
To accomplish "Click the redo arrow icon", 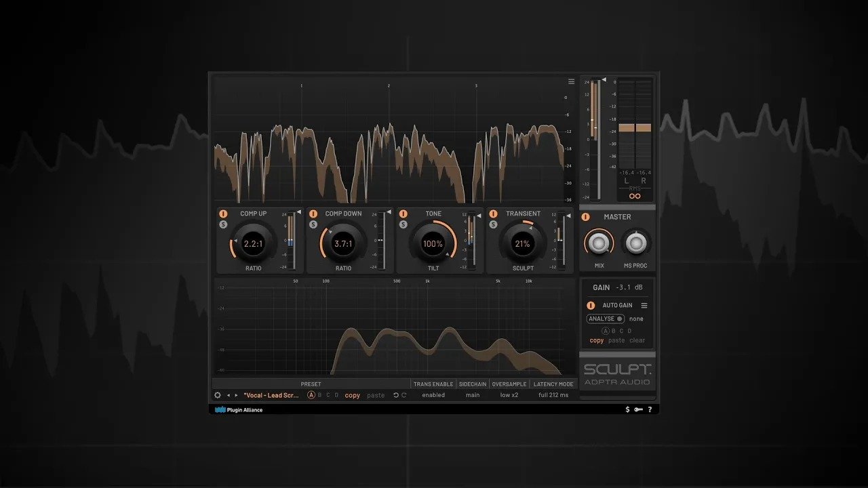I will pyautogui.click(x=404, y=395).
